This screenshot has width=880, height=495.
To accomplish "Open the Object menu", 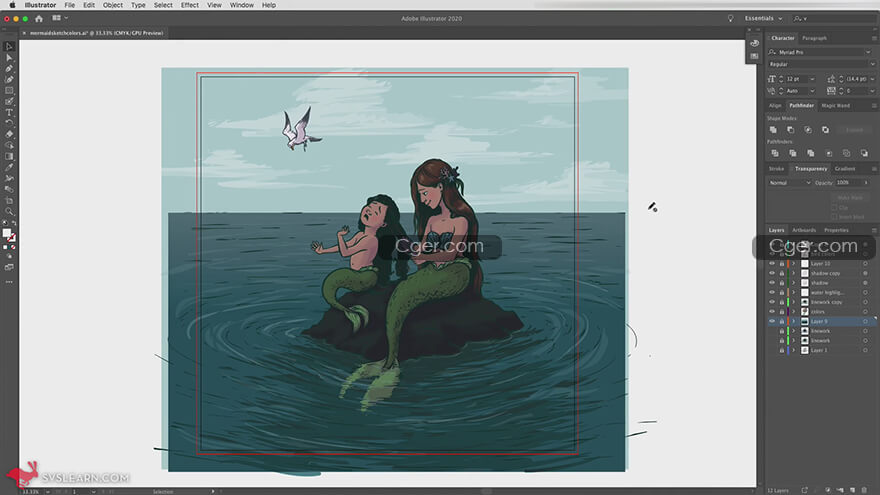I will point(113,5).
